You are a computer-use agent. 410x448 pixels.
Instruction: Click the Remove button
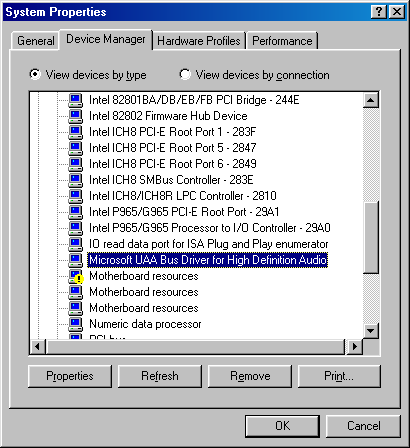pyautogui.click(x=250, y=376)
